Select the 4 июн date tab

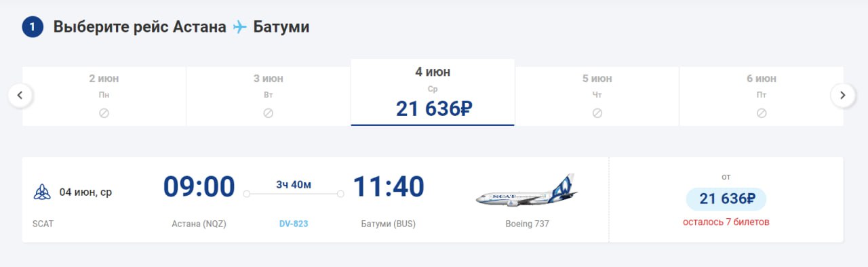[x=433, y=92]
